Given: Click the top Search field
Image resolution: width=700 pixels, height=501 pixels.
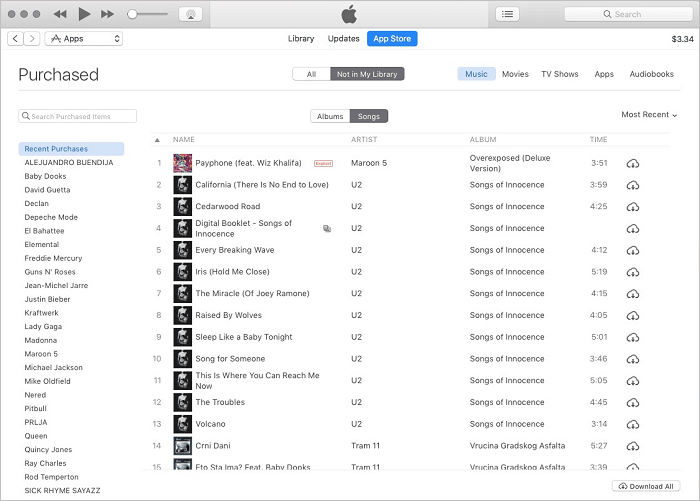Looking at the screenshot, I should (x=629, y=14).
